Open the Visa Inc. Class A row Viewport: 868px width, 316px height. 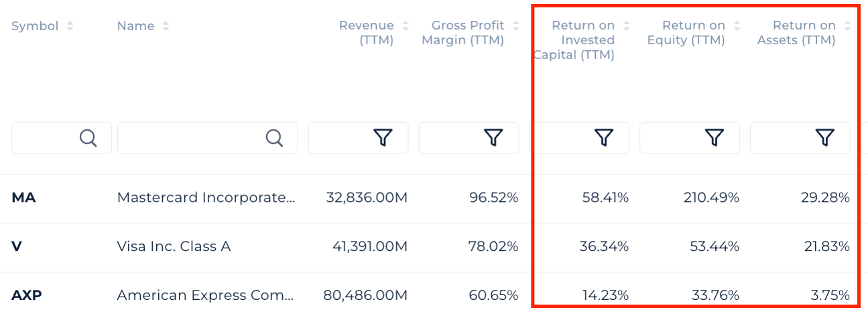174,246
